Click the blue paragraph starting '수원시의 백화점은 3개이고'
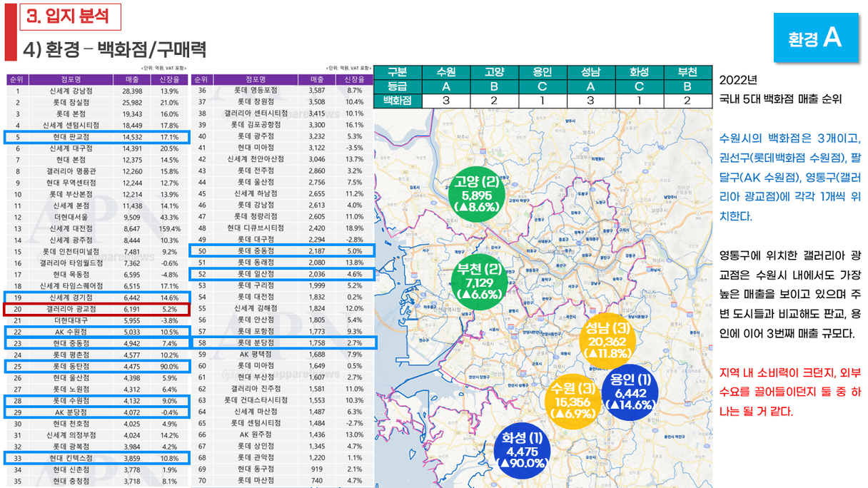 pyautogui.click(x=792, y=177)
